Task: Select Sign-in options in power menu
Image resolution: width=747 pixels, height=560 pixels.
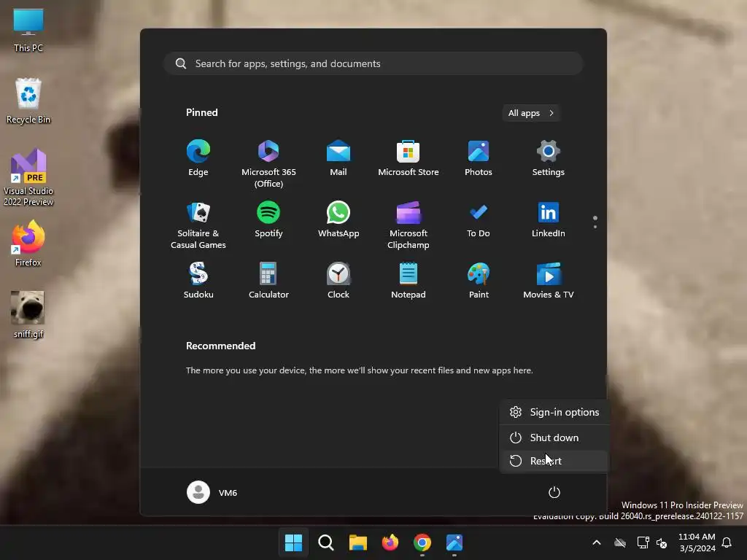Action: 554,413
